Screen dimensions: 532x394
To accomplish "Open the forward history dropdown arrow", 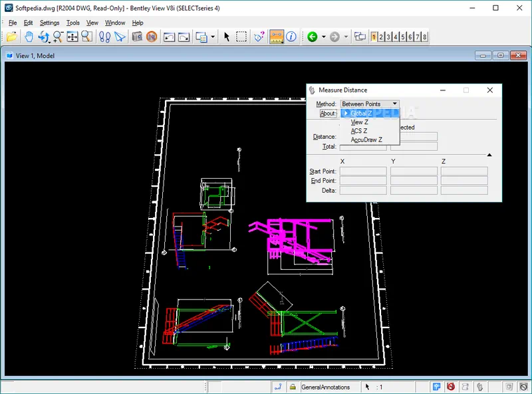I will [x=346, y=37].
